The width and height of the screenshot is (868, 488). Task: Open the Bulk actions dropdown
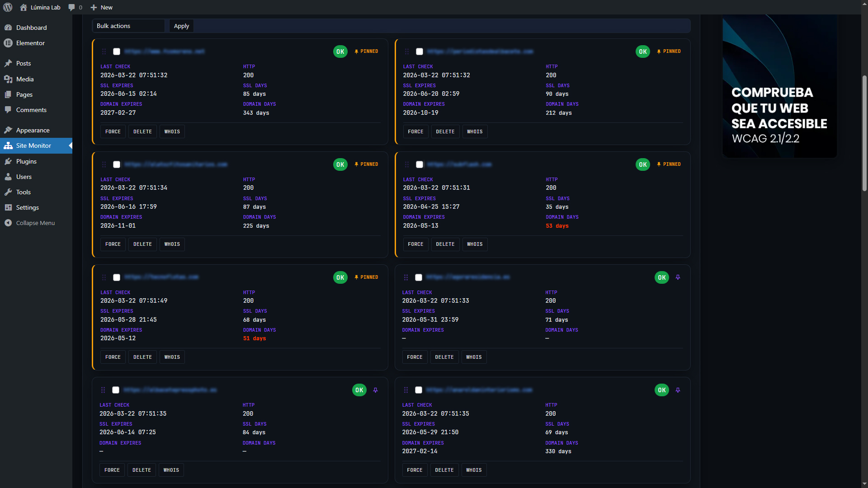click(x=128, y=26)
